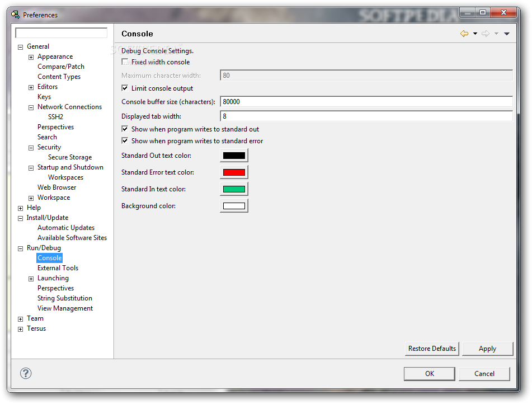The width and height of the screenshot is (532, 404).
Task: Expand the Tersus tree node
Action: point(20,330)
